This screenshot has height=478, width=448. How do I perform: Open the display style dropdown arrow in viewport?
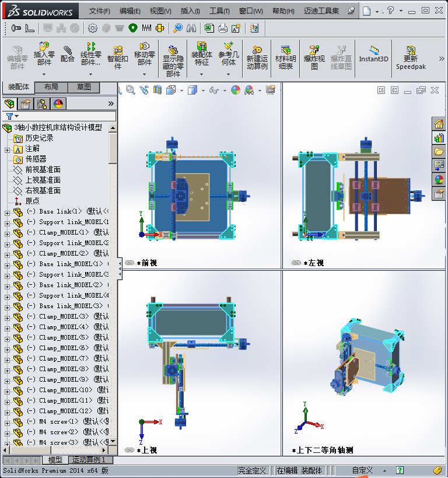point(203,90)
